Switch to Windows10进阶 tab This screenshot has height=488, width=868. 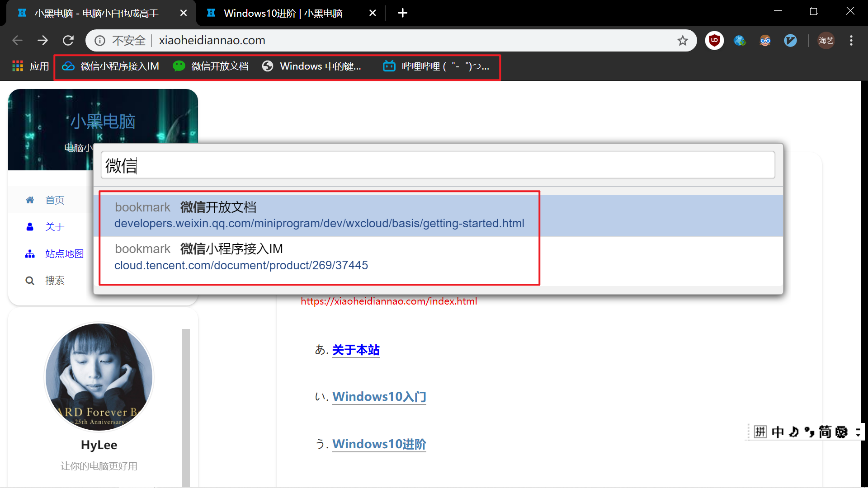[283, 13]
